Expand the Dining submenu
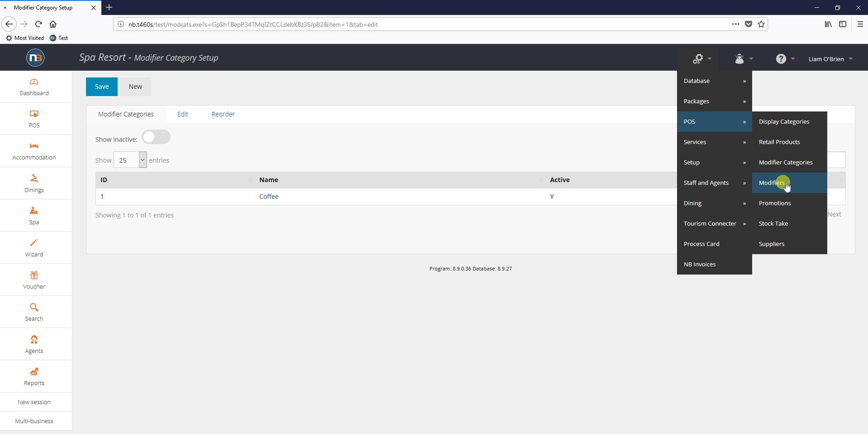 coord(715,203)
